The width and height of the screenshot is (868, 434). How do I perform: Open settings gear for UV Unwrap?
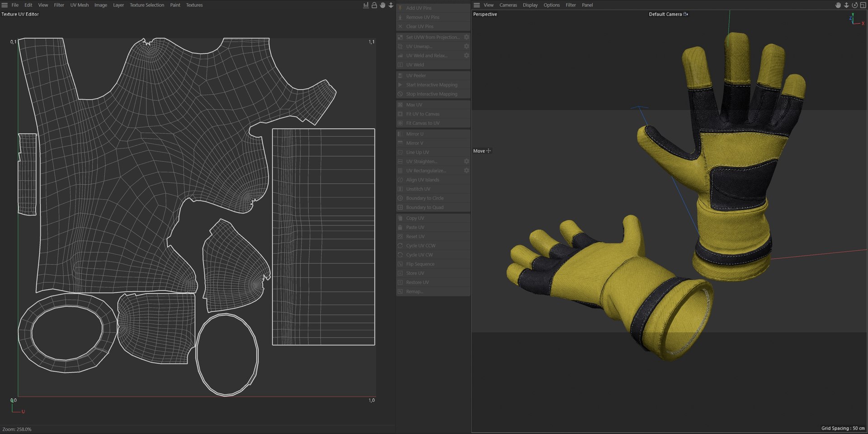click(466, 46)
